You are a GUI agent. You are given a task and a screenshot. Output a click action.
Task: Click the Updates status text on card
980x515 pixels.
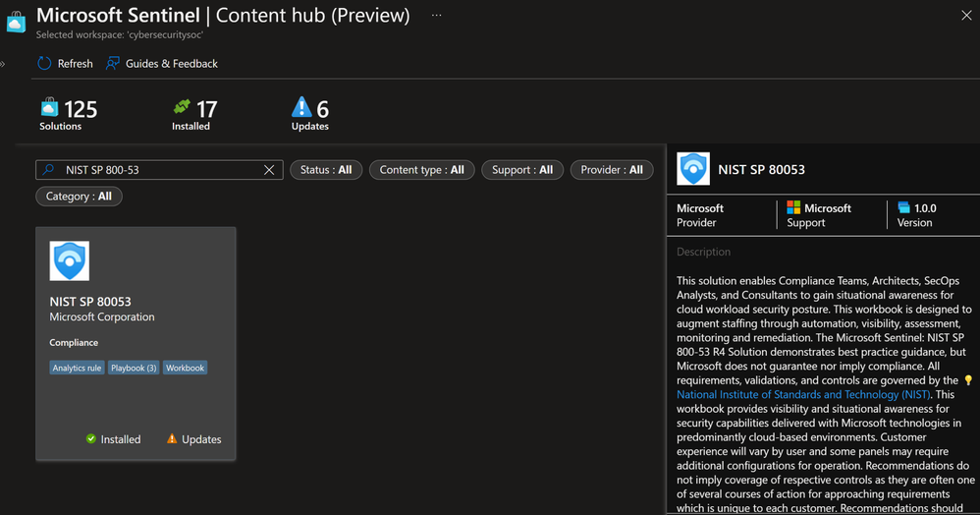[201, 439]
